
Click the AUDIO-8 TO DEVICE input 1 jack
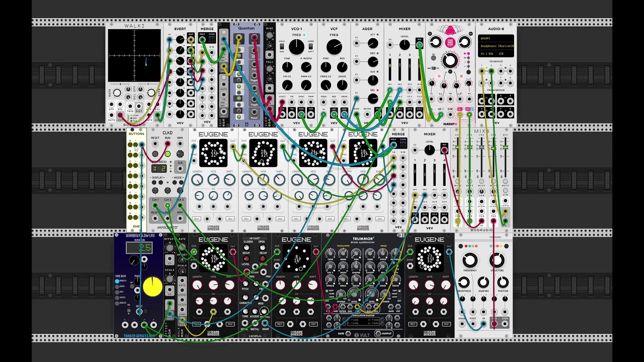[x=482, y=71]
